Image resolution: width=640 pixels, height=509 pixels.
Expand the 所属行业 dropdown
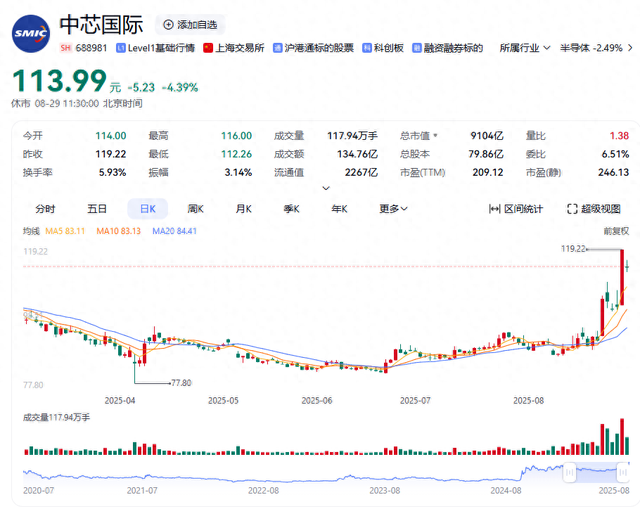525,48
